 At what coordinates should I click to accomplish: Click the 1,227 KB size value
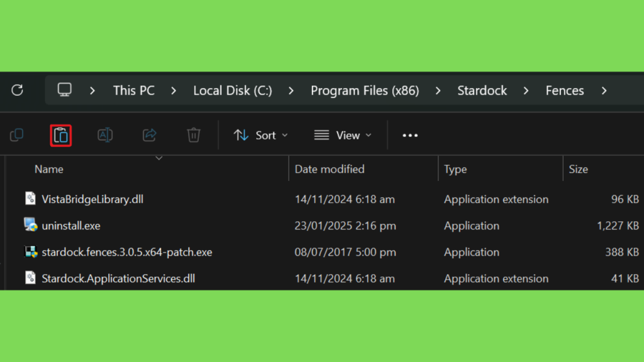(x=618, y=226)
